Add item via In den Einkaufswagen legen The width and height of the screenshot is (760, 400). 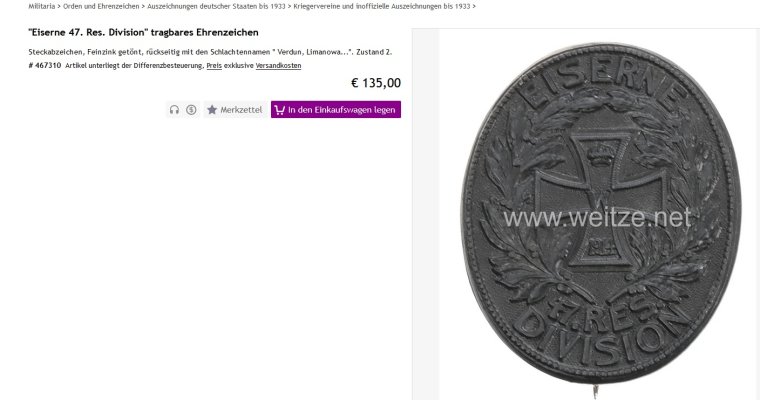coord(336,110)
